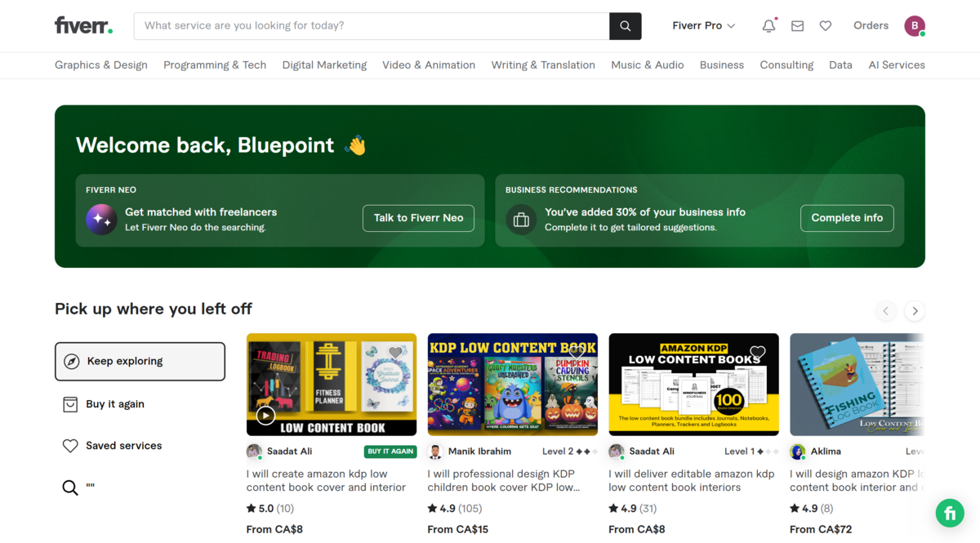Click the Orders link
This screenshot has width=980, height=543.
tap(871, 26)
